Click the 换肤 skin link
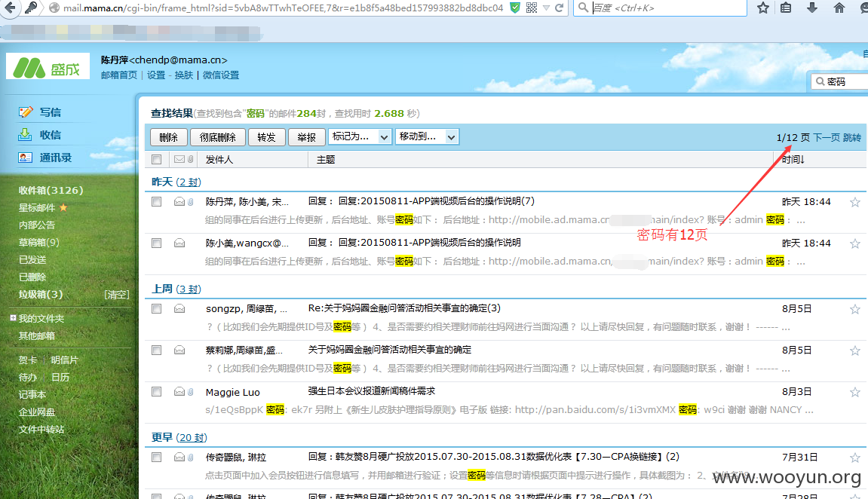868x499 pixels. tap(184, 75)
